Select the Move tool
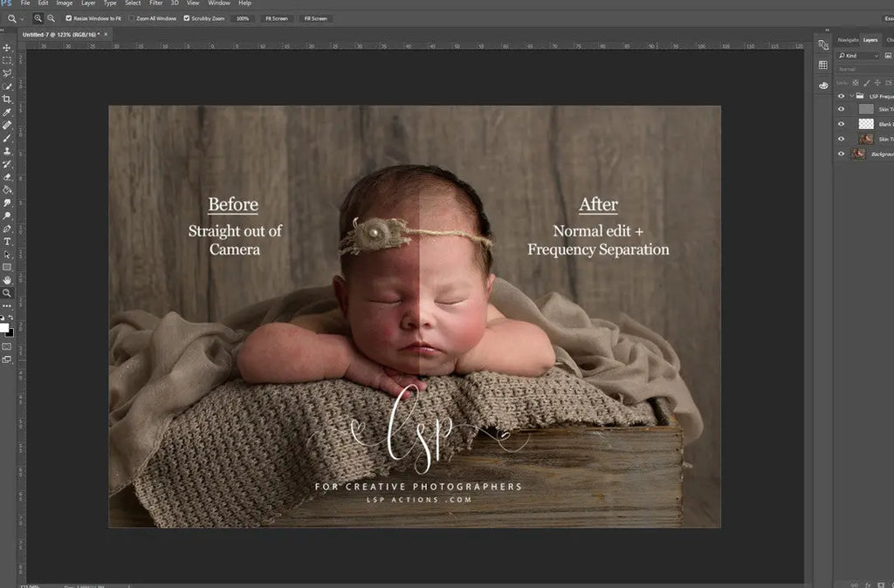The height and width of the screenshot is (588, 894). pyautogui.click(x=7, y=48)
